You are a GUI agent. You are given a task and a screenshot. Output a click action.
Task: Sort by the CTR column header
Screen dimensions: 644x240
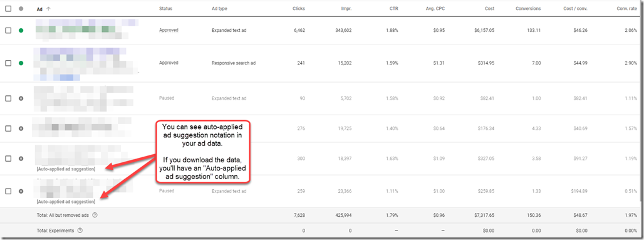coord(394,9)
